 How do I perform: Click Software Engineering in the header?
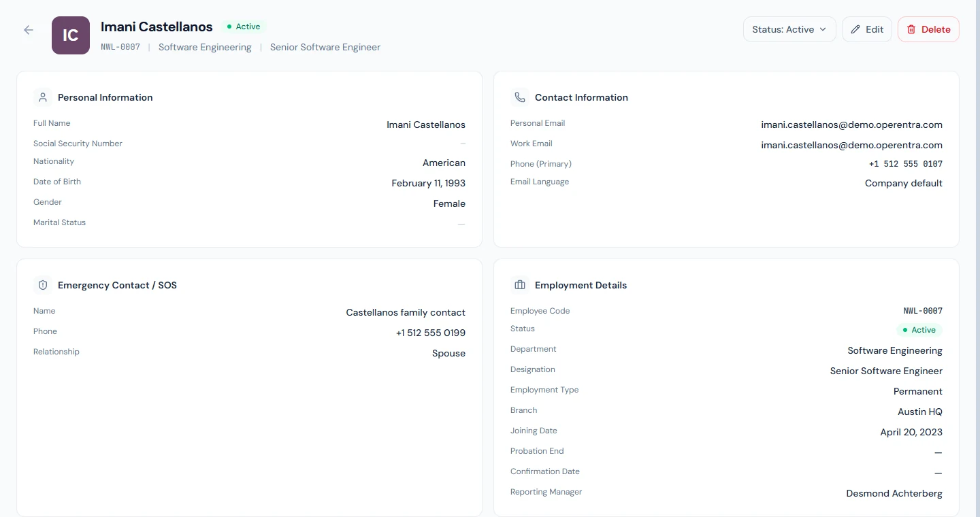[205, 48]
